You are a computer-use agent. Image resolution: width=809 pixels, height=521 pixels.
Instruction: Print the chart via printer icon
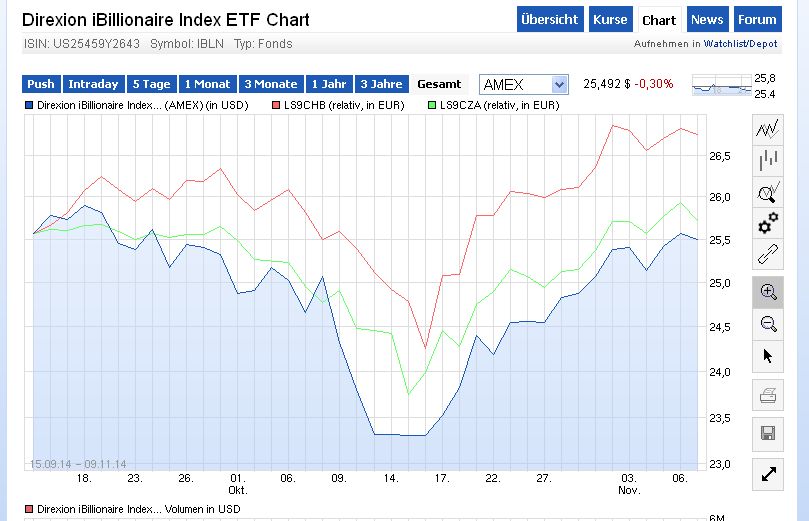point(768,395)
